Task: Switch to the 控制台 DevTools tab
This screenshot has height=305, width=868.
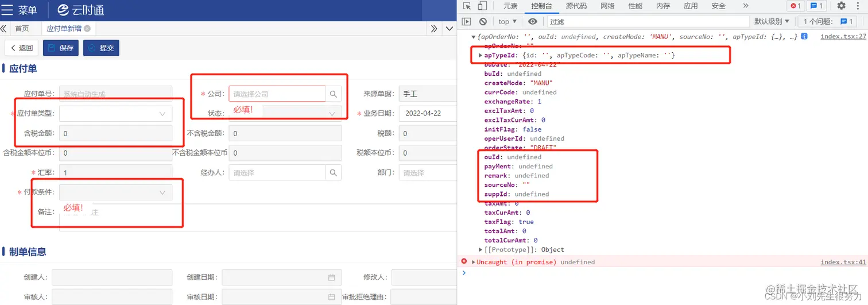Action: [x=541, y=6]
